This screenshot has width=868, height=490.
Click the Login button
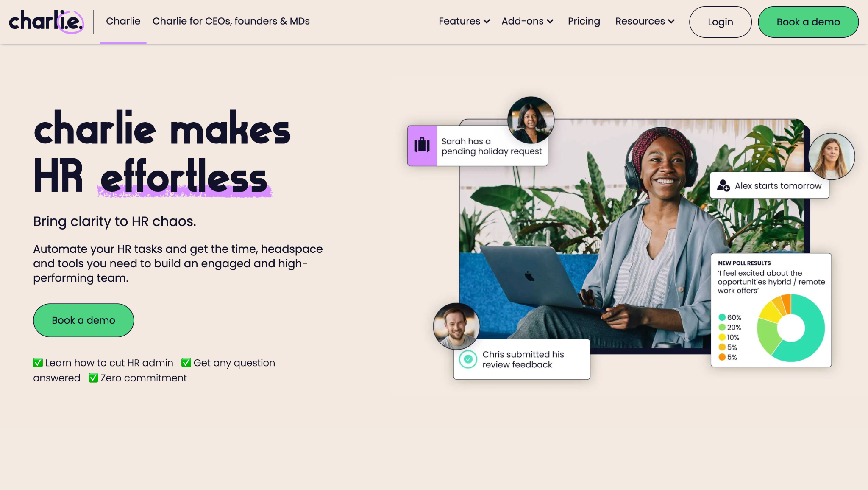pyautogui.click(x=720, y=22)
